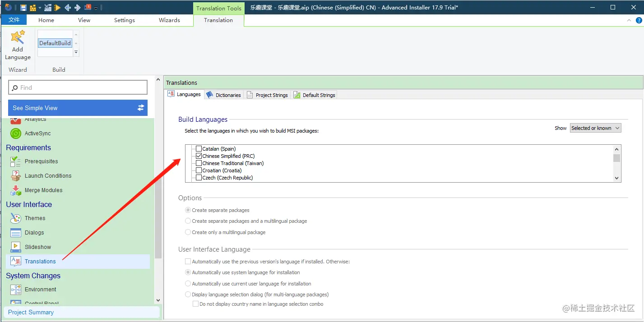Choose separate packages and a multilingual package
This screenshot has width=644, height=322.
188,221
